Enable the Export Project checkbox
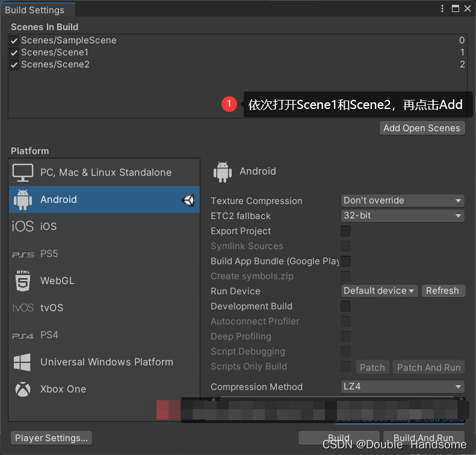 point(345,231)
